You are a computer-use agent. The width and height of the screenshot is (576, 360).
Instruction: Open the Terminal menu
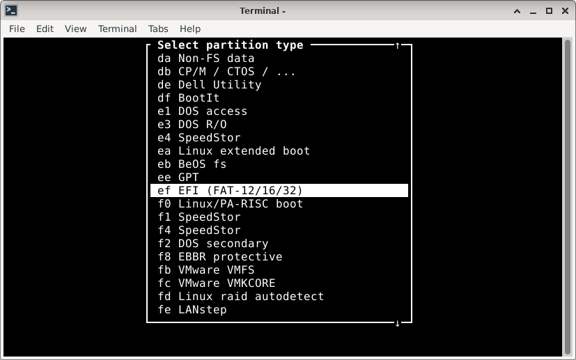117,29
